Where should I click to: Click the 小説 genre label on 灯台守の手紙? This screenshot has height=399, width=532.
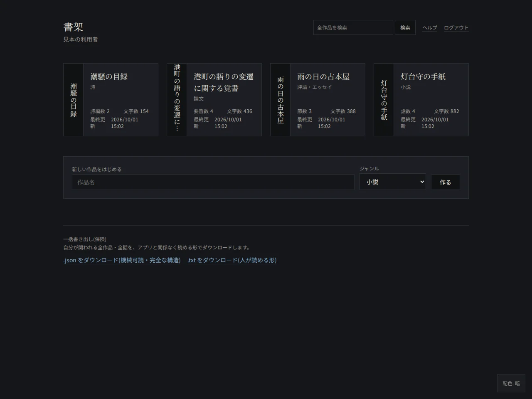pos(406,87)
